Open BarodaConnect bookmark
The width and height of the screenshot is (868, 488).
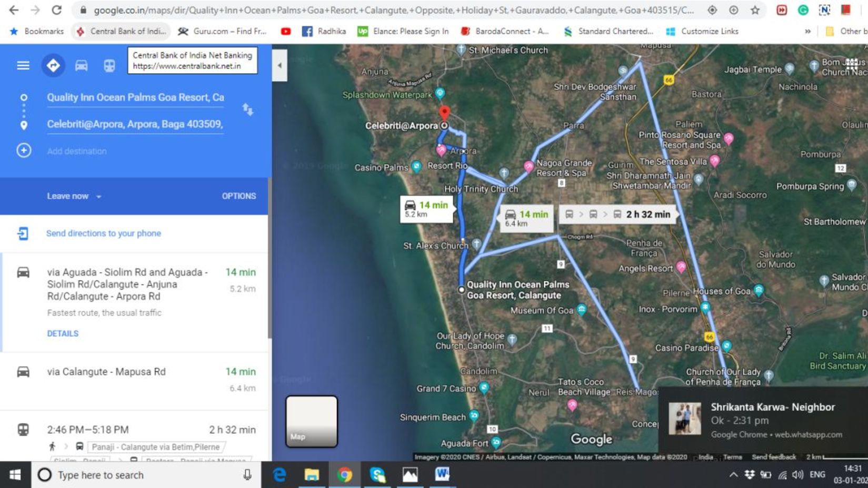click(x=505, y=32)
